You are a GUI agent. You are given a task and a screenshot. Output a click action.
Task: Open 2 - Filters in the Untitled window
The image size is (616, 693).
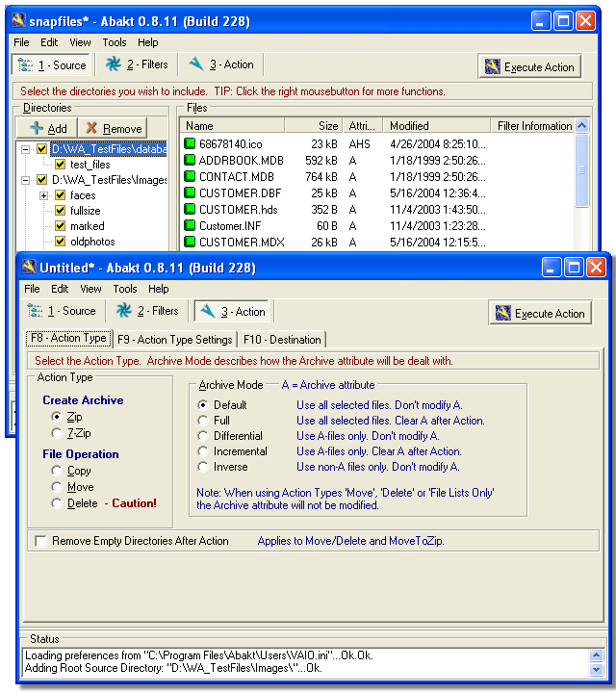[147, 311]
